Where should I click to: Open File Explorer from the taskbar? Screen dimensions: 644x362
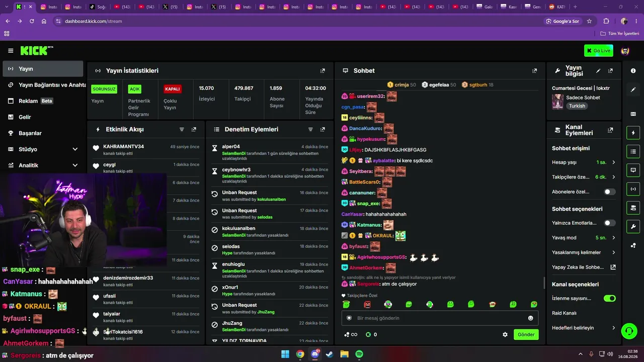pos(345,354)
